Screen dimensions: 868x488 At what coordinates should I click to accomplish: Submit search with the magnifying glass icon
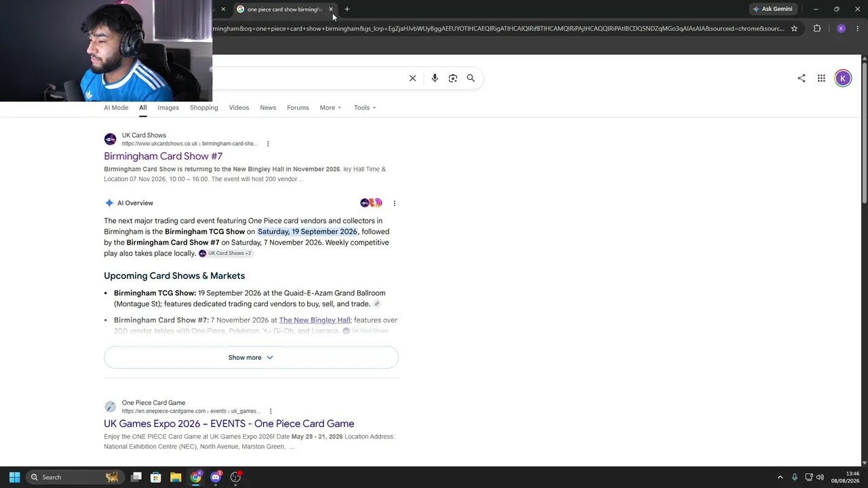(x=471, y=78)
